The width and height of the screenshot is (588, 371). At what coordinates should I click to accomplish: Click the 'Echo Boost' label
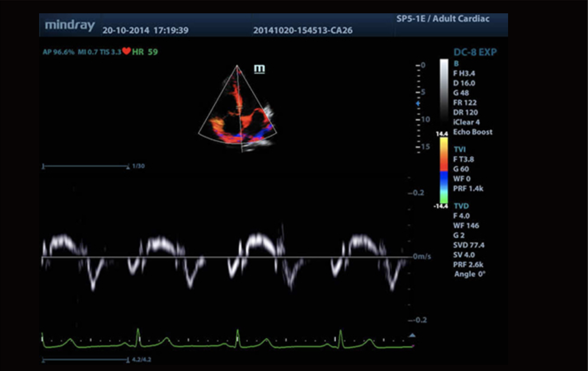point(473,132)
